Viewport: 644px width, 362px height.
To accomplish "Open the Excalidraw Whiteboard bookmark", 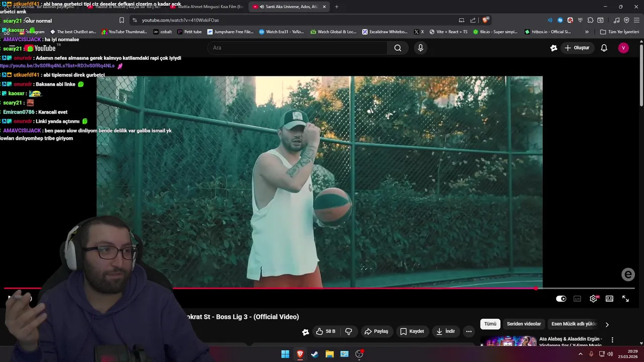I will pyautogui.click(x=385, y=32).
